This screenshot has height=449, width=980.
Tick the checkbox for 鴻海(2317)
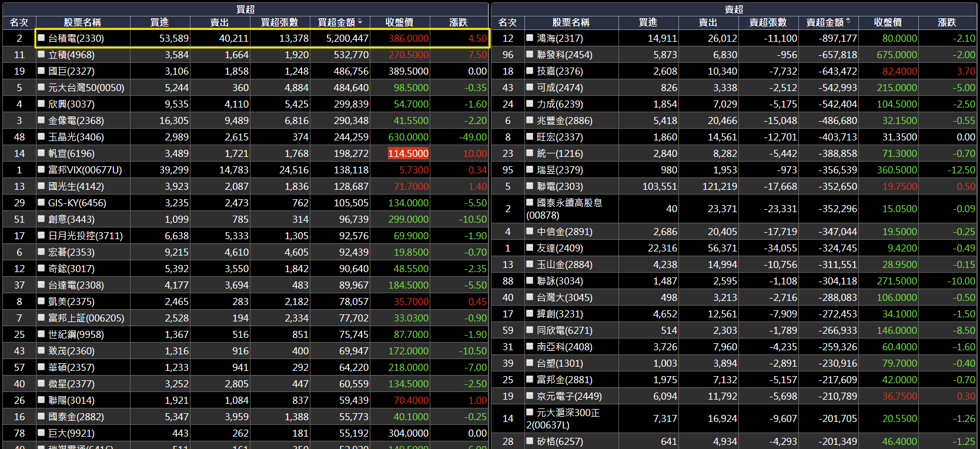[530, 38]
